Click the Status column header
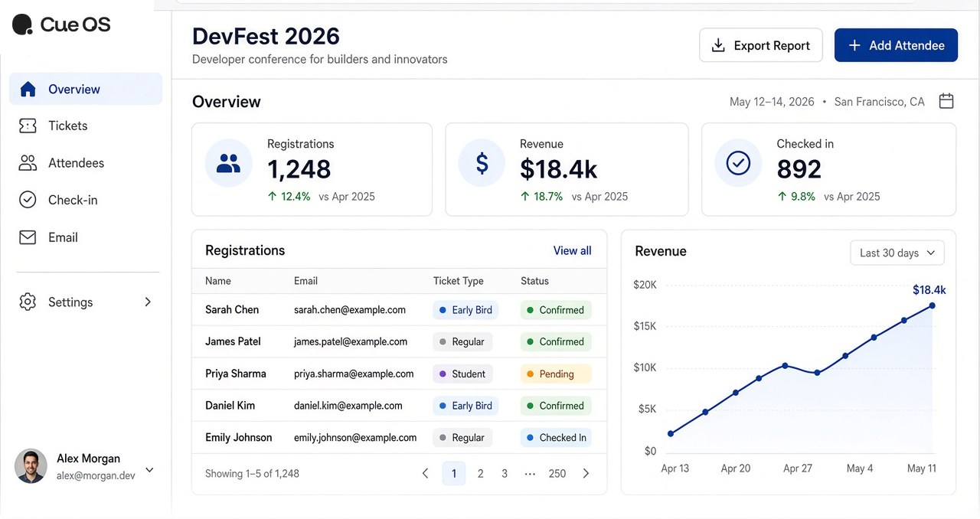980x519 pixels. 534,281
